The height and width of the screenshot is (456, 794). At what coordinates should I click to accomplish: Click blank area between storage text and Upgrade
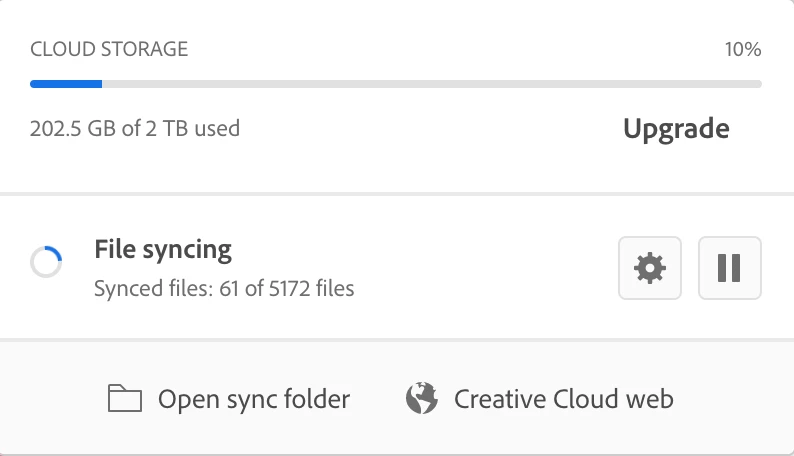[430, 129]
